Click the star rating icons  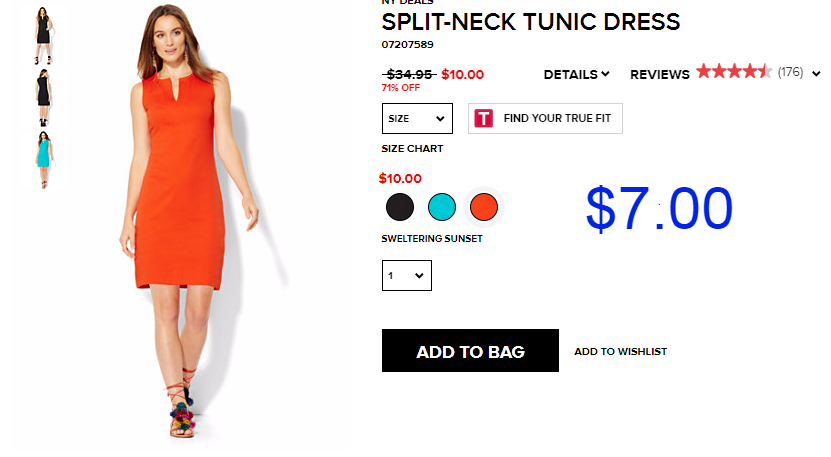734,72
